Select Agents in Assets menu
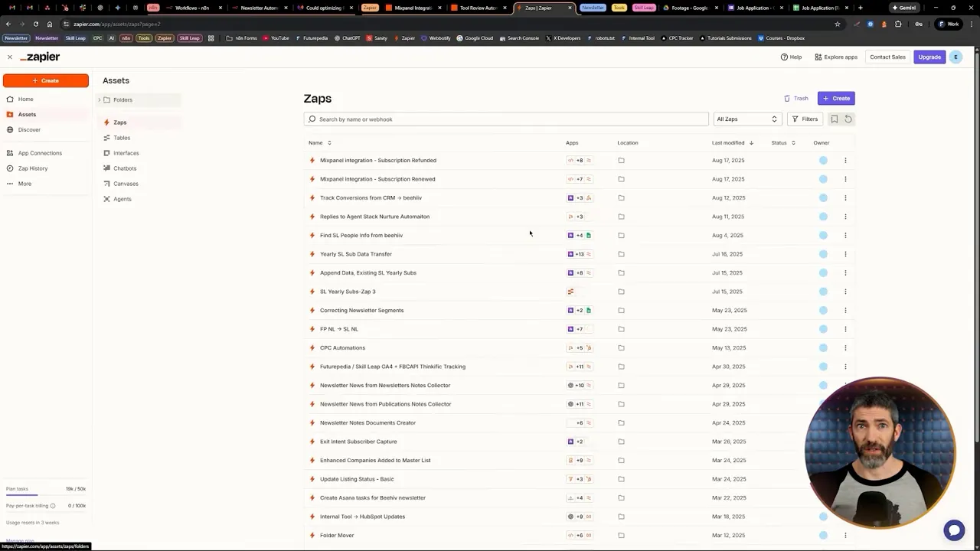The height and width of the screenshot is (551, 980). click(x=122, y=199)
